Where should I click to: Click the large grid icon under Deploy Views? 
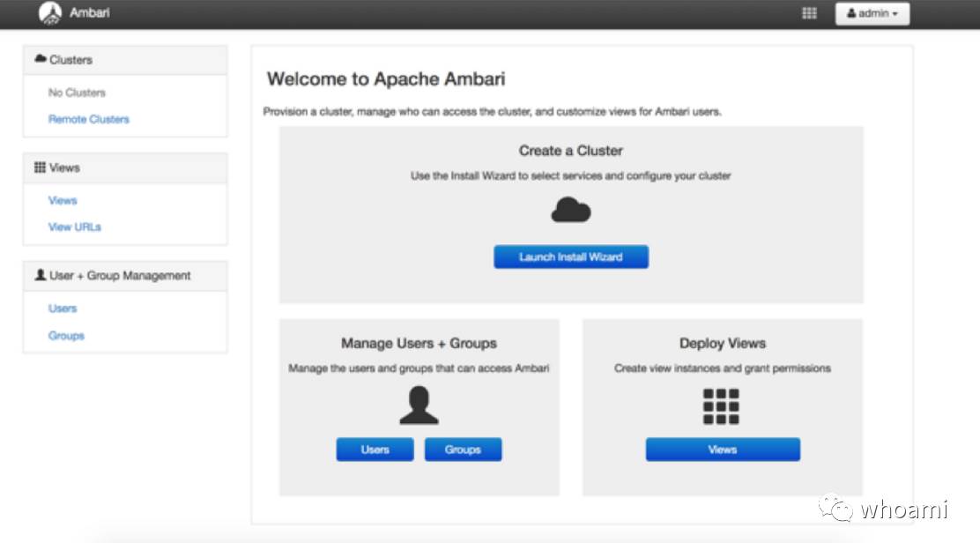tap(721, 406)
